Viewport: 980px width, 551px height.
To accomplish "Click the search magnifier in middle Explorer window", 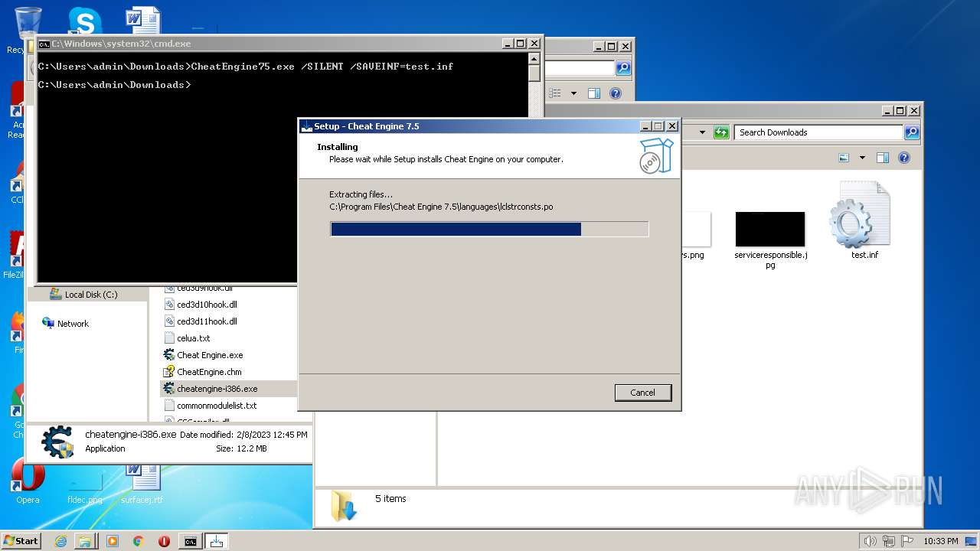I will 623,68.
